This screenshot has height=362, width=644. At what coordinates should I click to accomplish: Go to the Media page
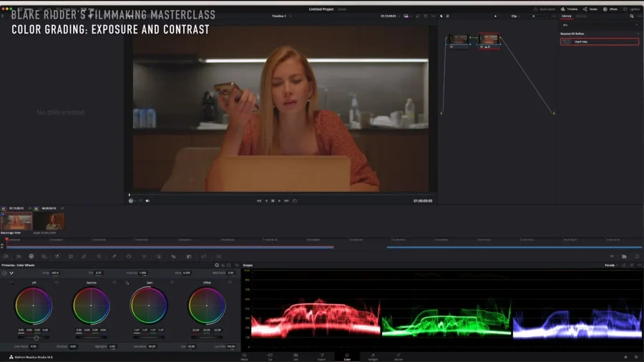click(245, 357)
